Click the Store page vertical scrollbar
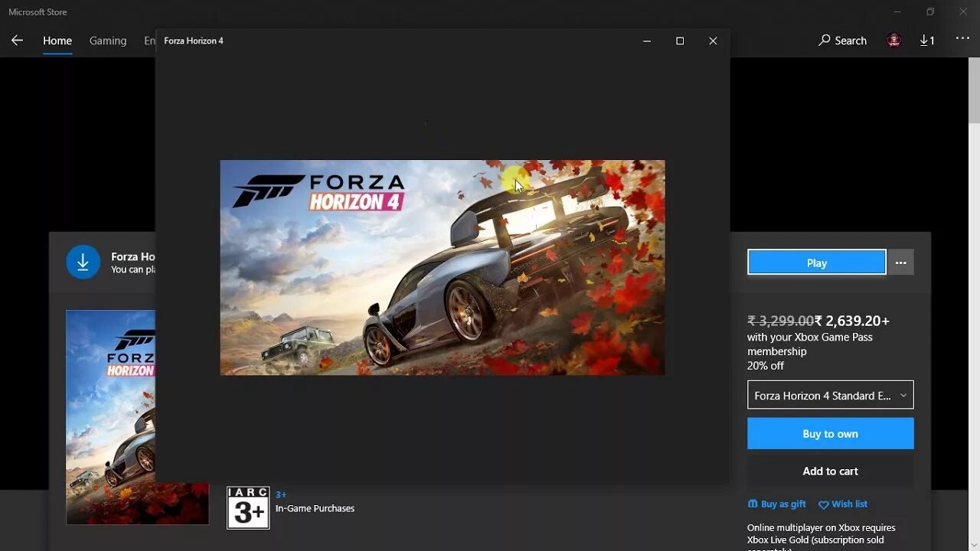This screenshot has height=551, width=980. pyautogui.click(x=974, y=90)
